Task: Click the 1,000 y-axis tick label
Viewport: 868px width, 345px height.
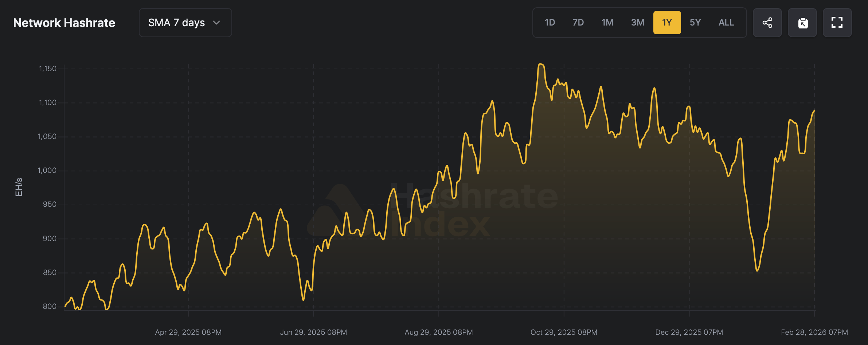Action: (x=47, y=170)
